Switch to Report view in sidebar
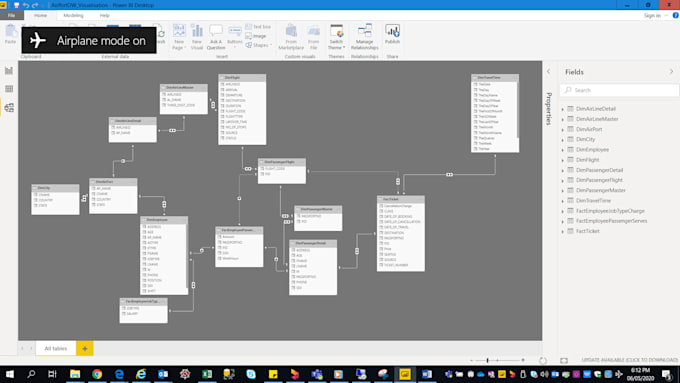 click(x=9, y=71)
